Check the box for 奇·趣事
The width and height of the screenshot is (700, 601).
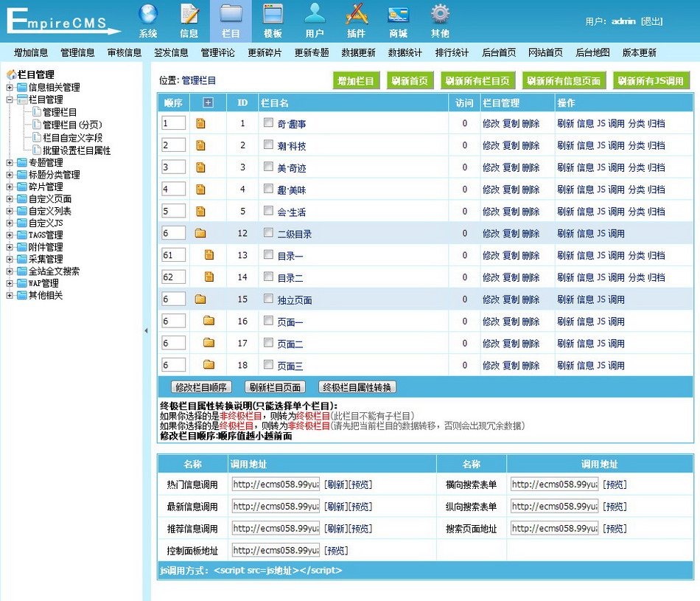coord(268,122)
